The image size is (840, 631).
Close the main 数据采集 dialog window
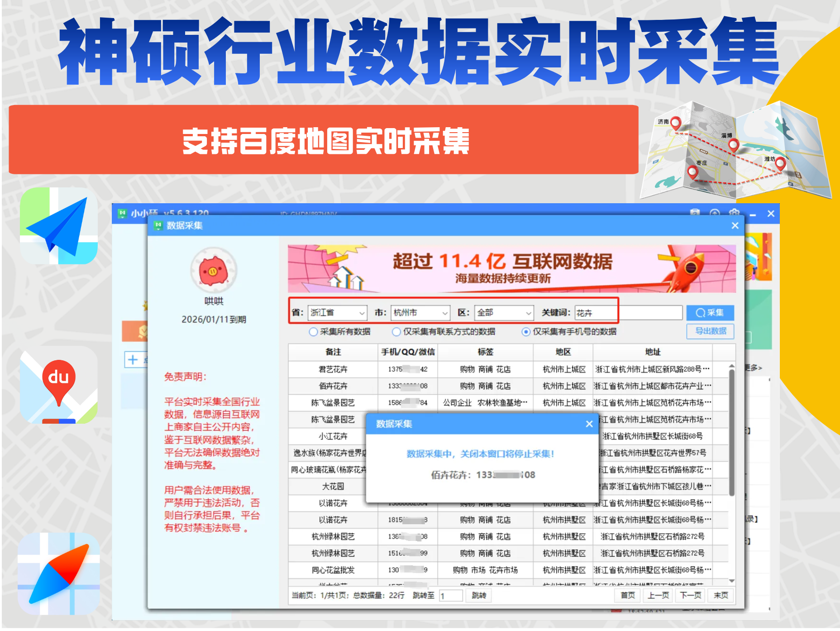click(735, 225)
